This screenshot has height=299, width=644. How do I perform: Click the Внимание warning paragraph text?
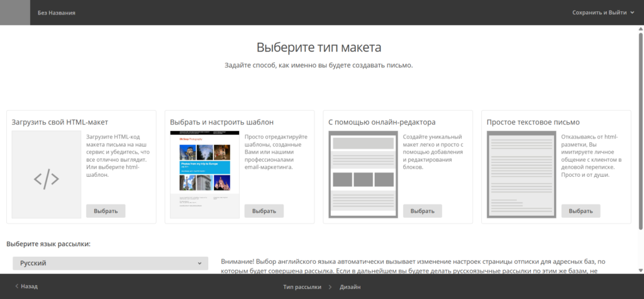pos(413,266)
